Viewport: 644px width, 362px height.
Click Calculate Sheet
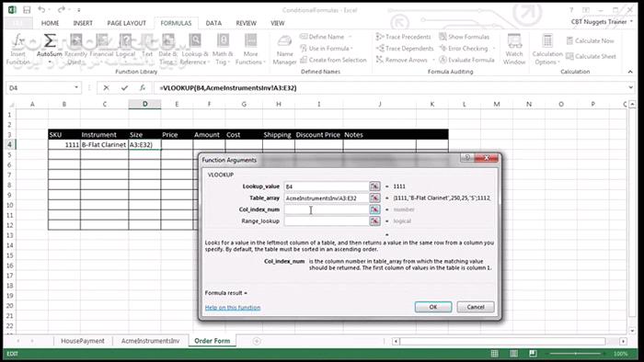[591, 56]
